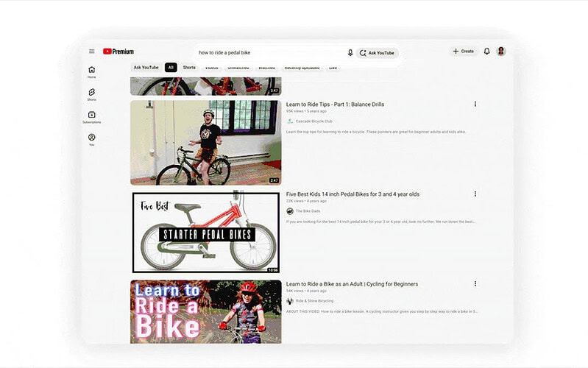
Task: Click the "95K views • 5 years ago" text
Action: click(x=306, y=111)
